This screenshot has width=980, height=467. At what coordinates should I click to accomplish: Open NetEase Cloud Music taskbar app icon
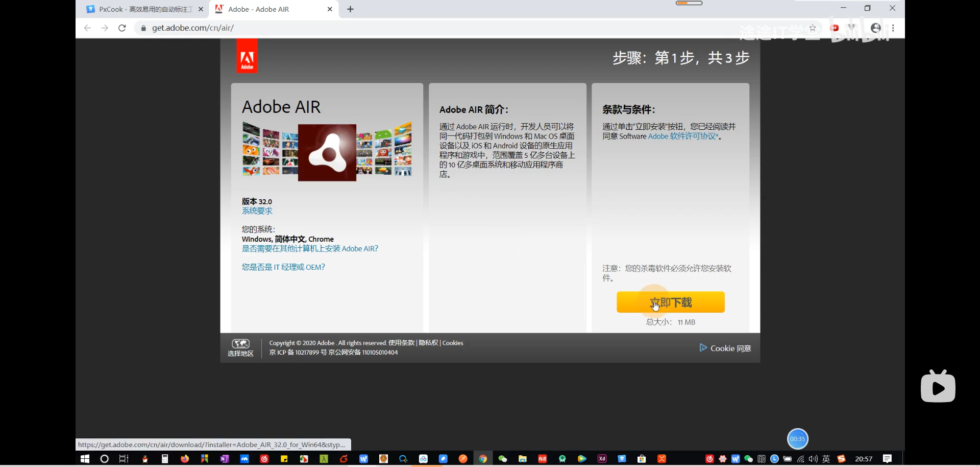pos(264,459)
